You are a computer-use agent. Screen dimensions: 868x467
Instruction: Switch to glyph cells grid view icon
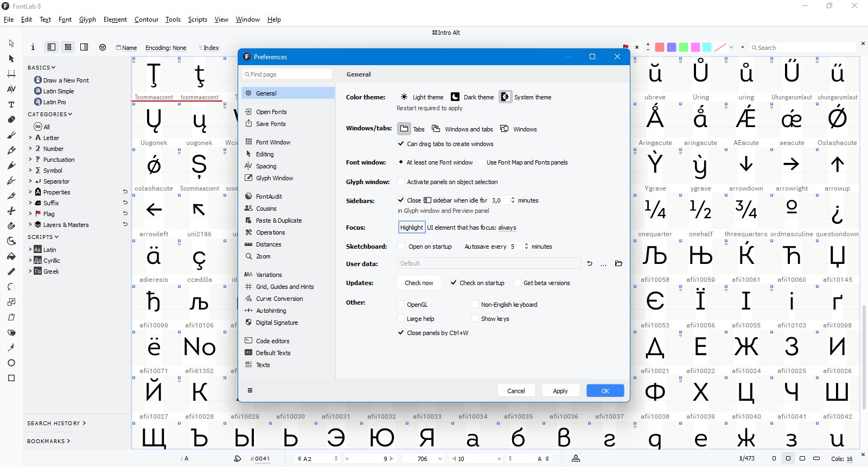tap(68, 47)
